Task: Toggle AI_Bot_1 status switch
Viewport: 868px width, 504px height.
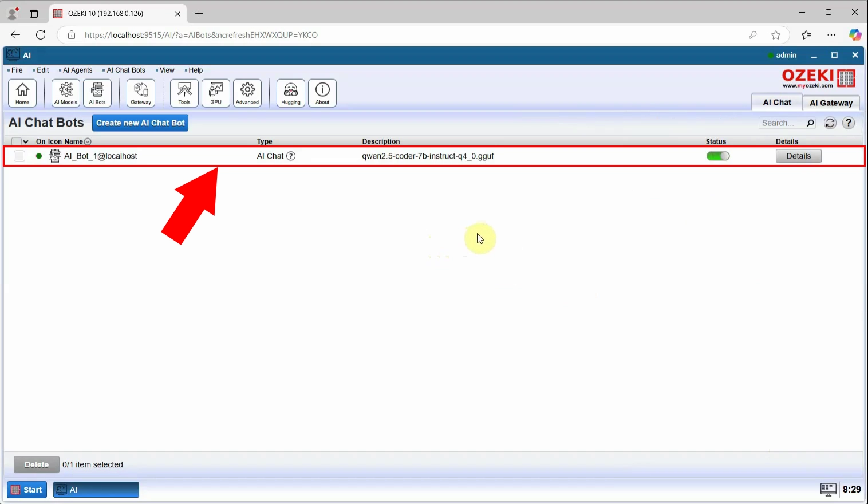Action: pos(718,156)
